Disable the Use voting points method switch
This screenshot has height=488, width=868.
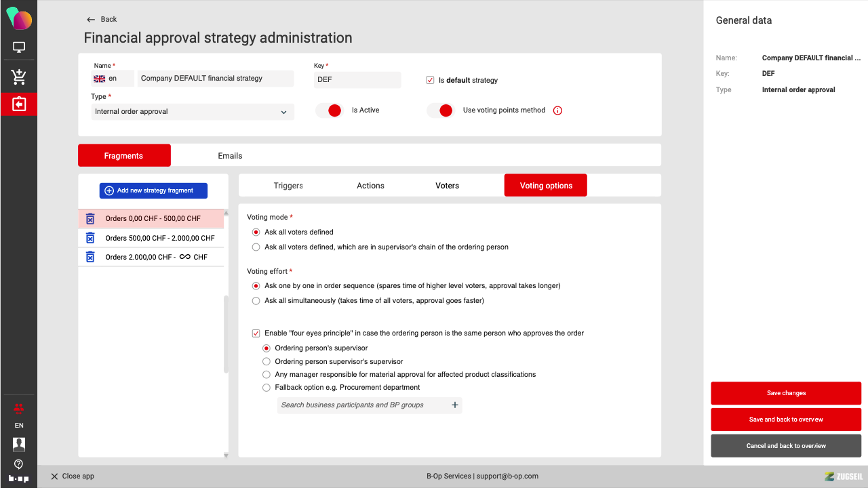[440, 110]
